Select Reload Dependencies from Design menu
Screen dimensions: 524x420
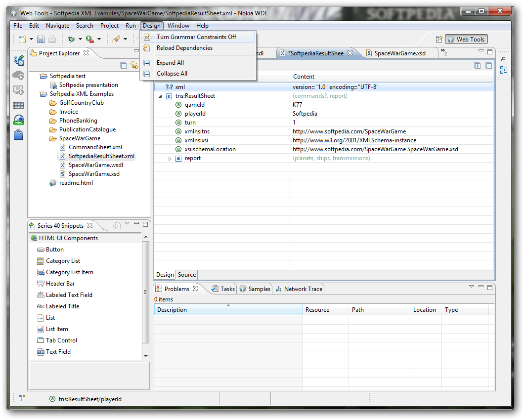[x=199, y=48]
